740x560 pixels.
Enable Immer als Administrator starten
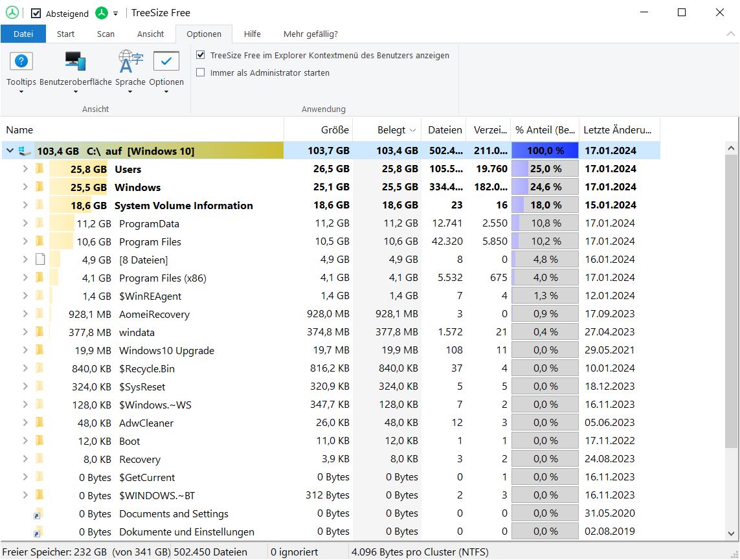201,73
